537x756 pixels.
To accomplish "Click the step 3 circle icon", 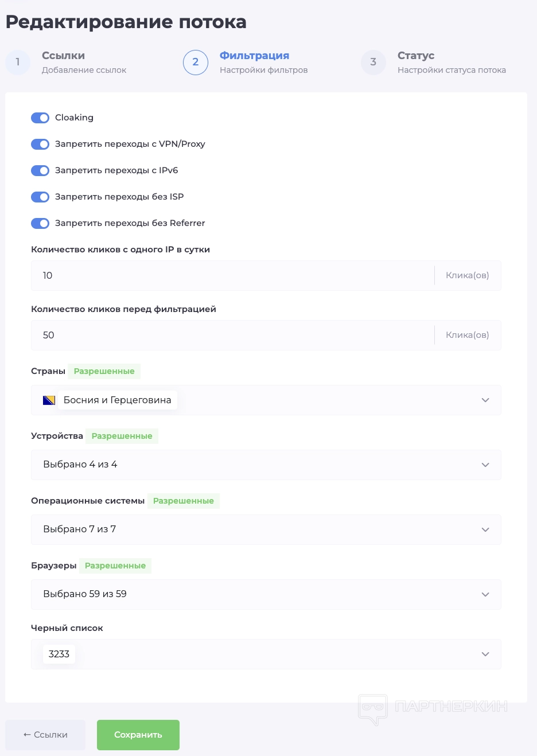I will tap(373, 63).
